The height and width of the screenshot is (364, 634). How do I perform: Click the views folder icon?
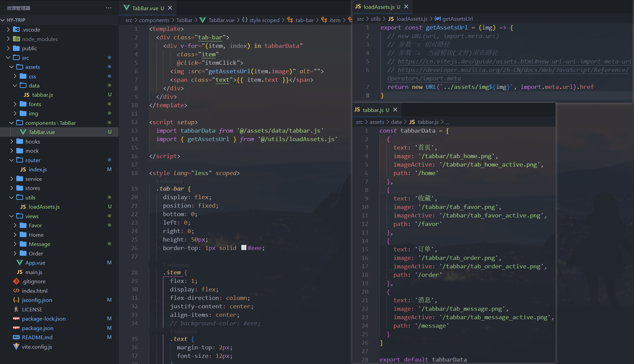click(20, 216)
